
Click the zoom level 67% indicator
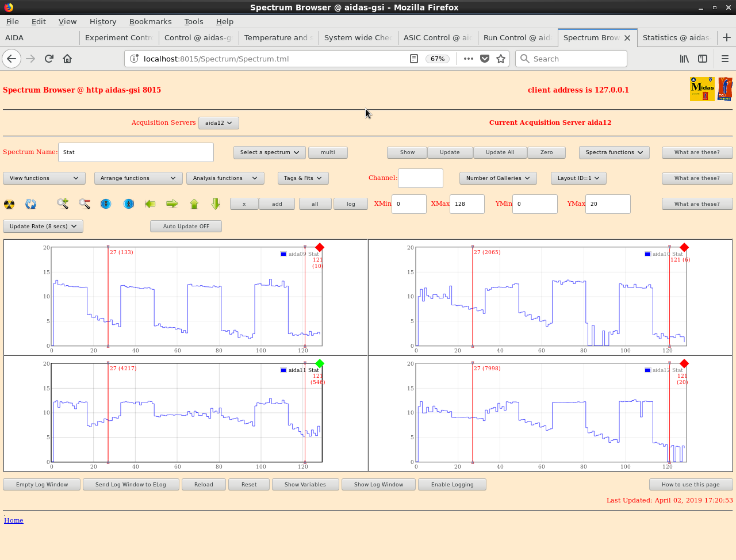[438, 59]
